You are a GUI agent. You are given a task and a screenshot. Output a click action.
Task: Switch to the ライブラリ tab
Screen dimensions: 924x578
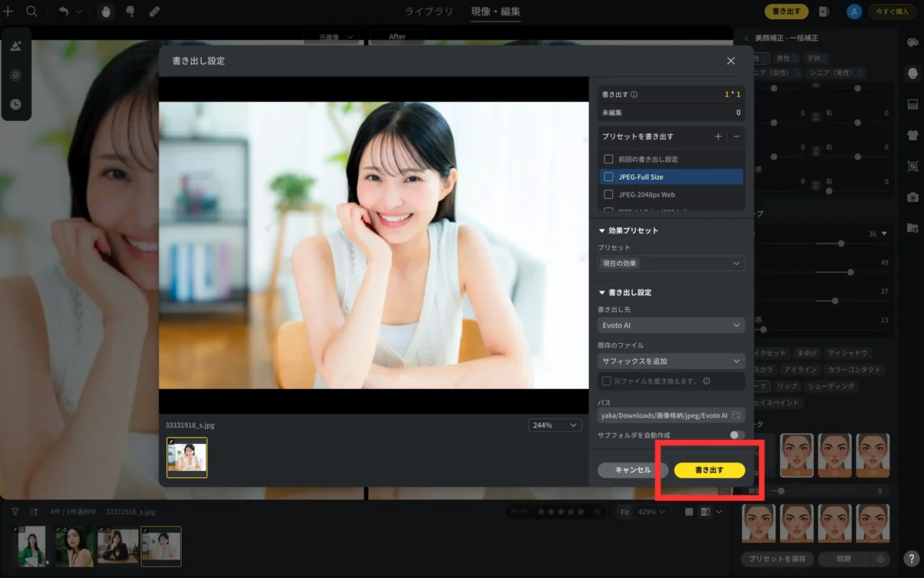tap(428, 12)
